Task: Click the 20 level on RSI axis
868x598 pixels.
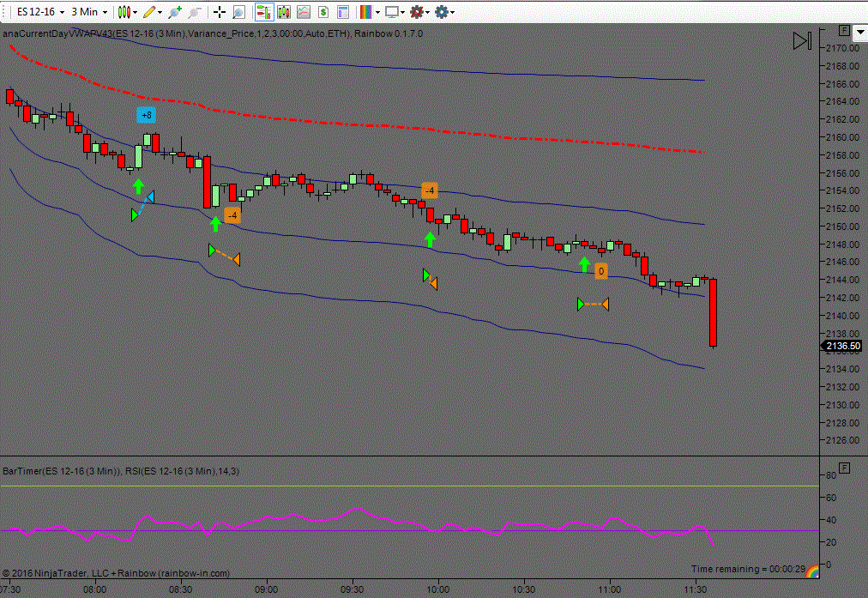Action: (x=831, y=542)
